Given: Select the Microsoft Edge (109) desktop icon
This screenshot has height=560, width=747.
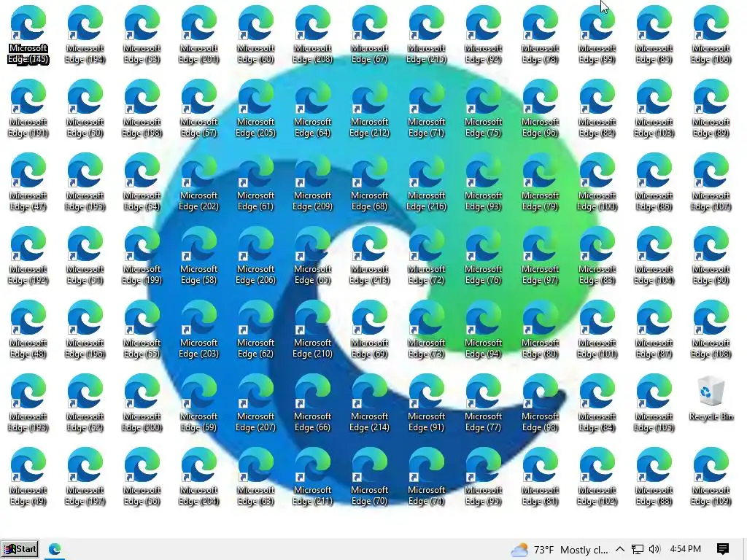Looking at the screenshot, I should tap(711, 477).
